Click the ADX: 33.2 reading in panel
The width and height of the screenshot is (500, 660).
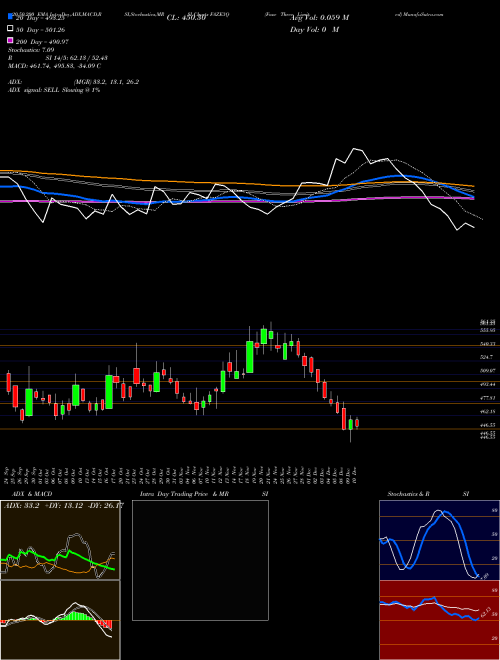click(21, 506)
